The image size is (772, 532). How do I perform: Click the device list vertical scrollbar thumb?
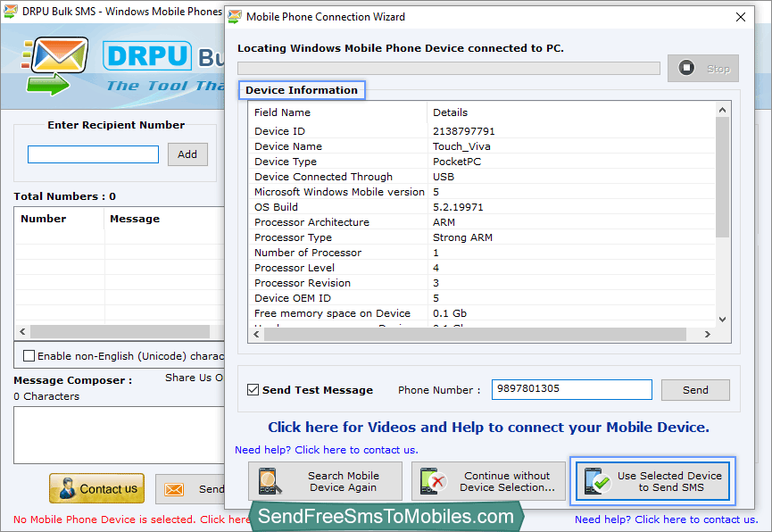point(722,178)
